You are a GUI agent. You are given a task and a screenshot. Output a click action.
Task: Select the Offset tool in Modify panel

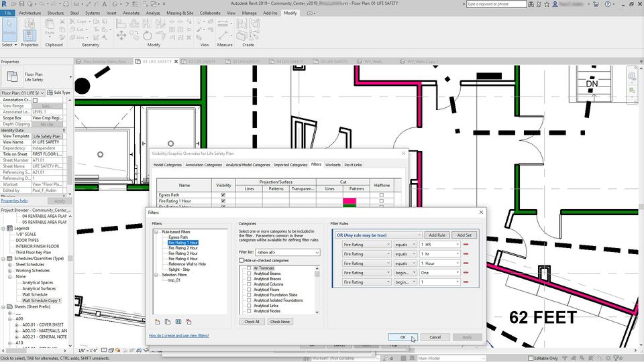134,24
